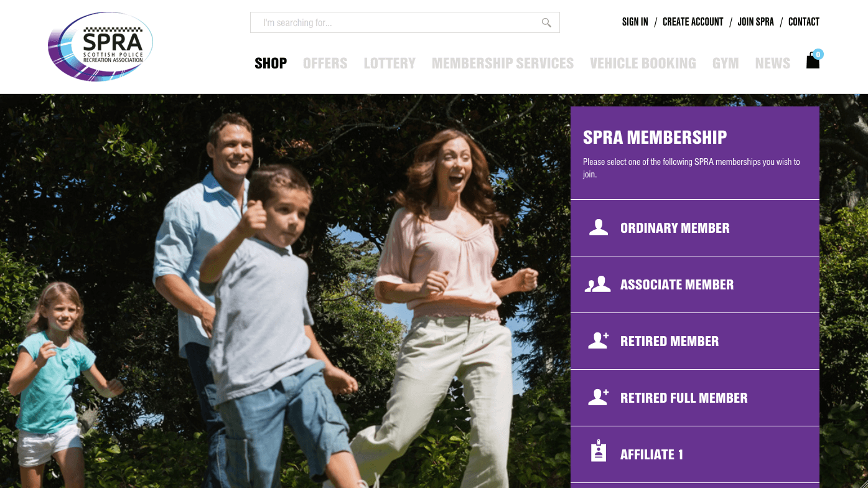
Task: Click the SPRA logo
Action: 100,47
